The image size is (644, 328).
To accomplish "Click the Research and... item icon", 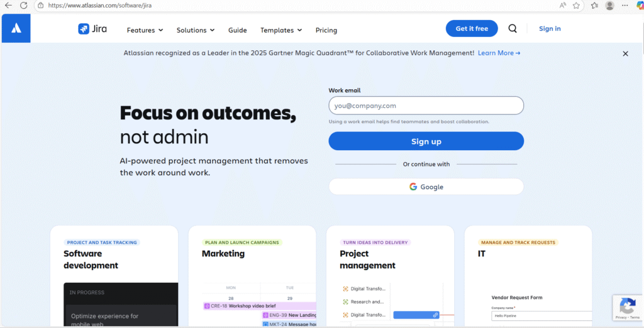I will pos(345,302).
